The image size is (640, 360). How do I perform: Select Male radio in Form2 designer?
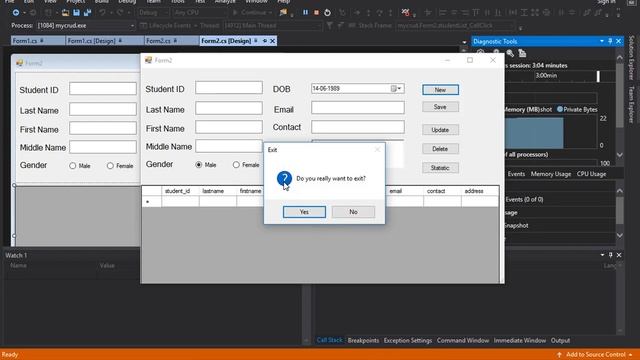click(73, 166)
